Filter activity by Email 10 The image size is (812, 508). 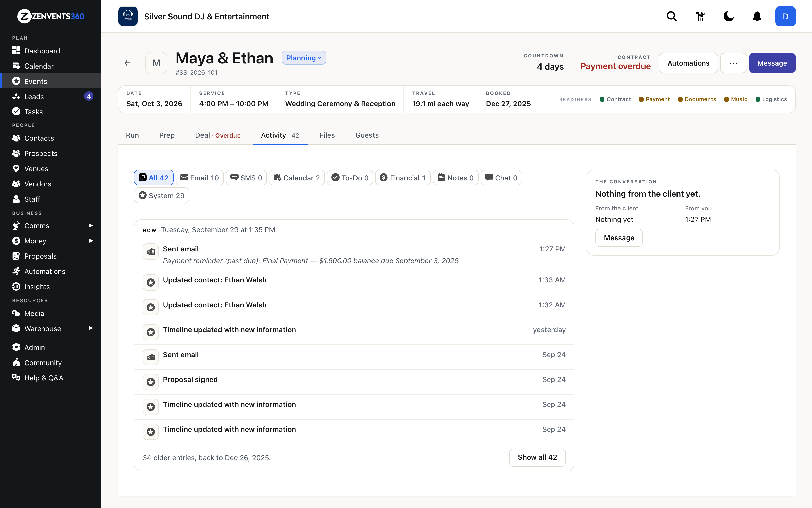click(x=200, y=178)
